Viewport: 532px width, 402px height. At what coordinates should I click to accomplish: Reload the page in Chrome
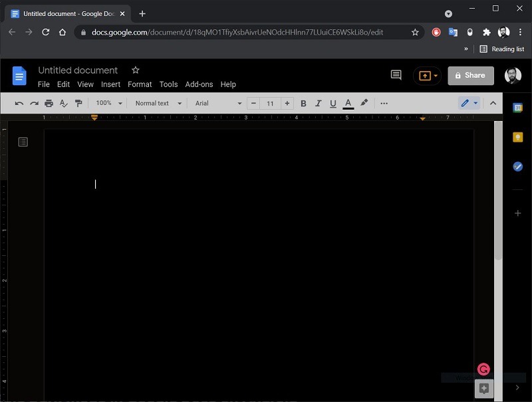click(x=45, y=32)
